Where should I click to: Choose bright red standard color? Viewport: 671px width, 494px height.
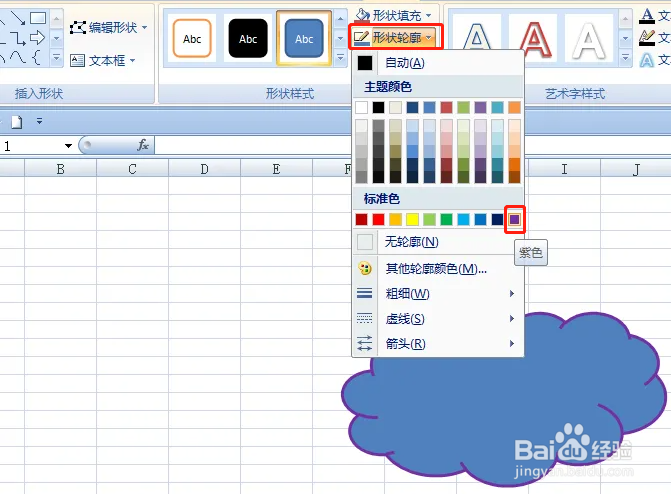tap(378, 220)
